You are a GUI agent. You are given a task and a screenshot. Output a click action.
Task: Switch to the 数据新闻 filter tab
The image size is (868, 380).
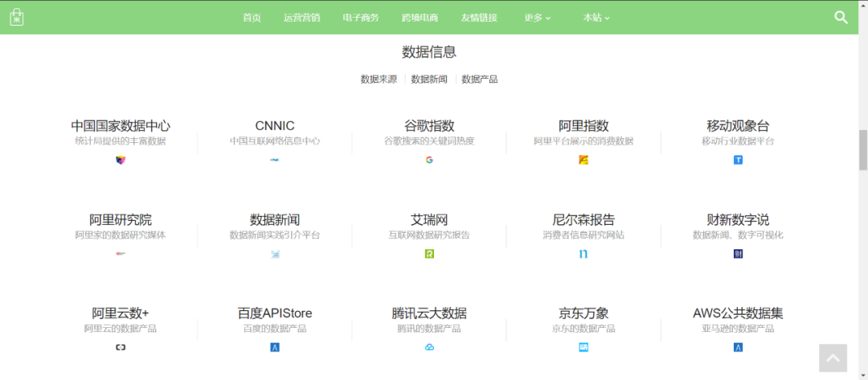[429, 79]
